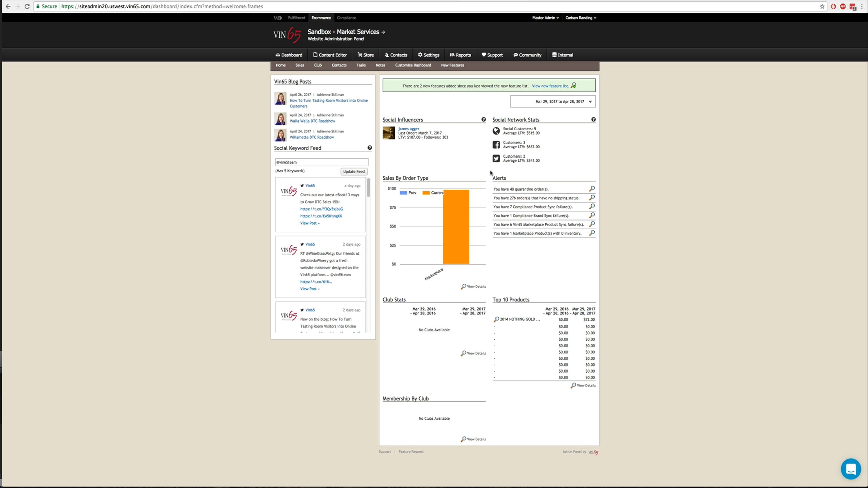The height and width of the screenshot is (488, 868).
Task: Expand the Master Admin dropdown menu
Action: pyautogui.click(x=545, y=18)
